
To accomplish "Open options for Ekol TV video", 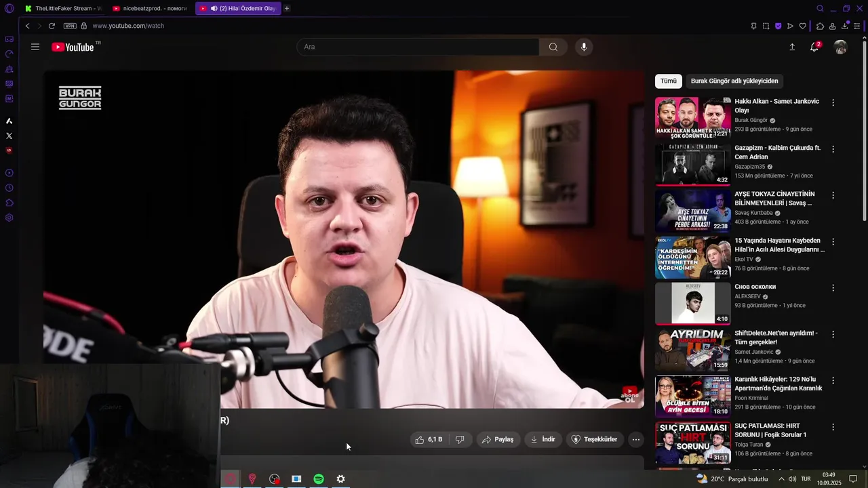I will [833, 241].
